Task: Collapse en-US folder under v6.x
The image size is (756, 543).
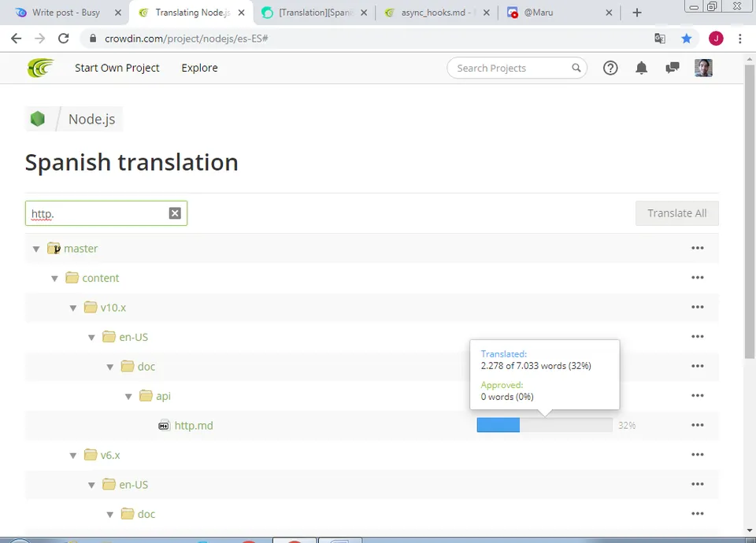Action: (91, 486)
